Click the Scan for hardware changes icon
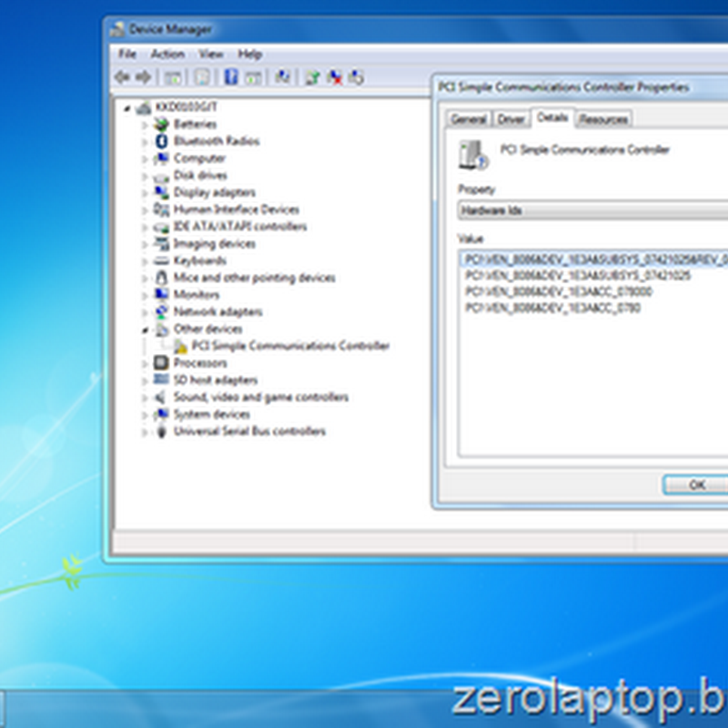728x728 pixels. 282,76
